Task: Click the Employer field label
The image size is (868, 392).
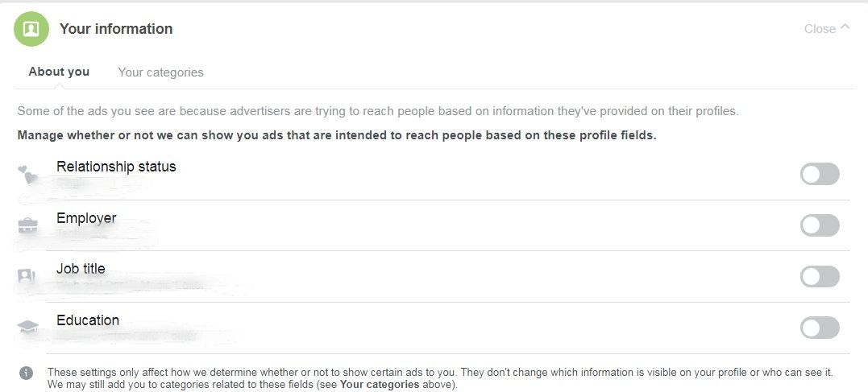Action: coord(86,218)
